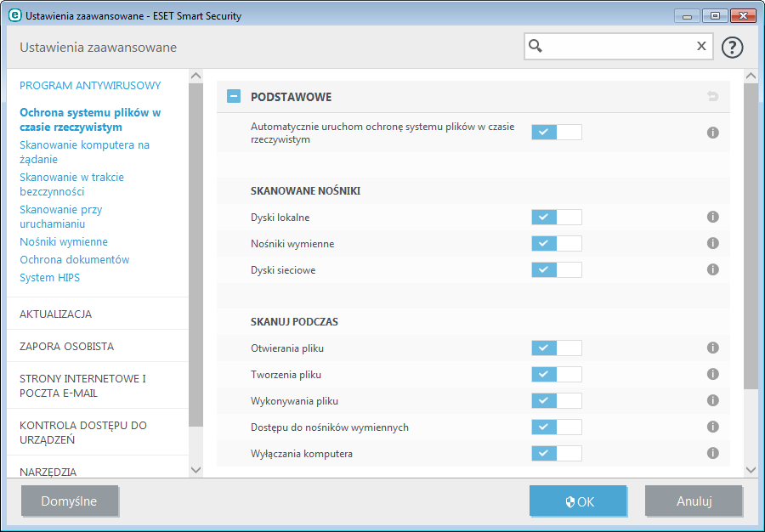Toggle Dyski sieciowe scanning
Viewport: 765px width, 532px height.
tap(557, 269)
